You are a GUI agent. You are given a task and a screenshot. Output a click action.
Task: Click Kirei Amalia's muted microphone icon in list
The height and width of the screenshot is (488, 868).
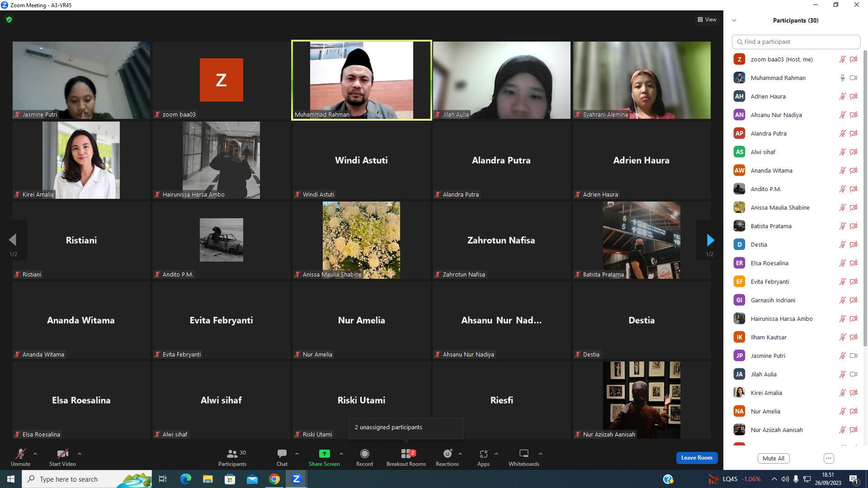pos(843,393)
